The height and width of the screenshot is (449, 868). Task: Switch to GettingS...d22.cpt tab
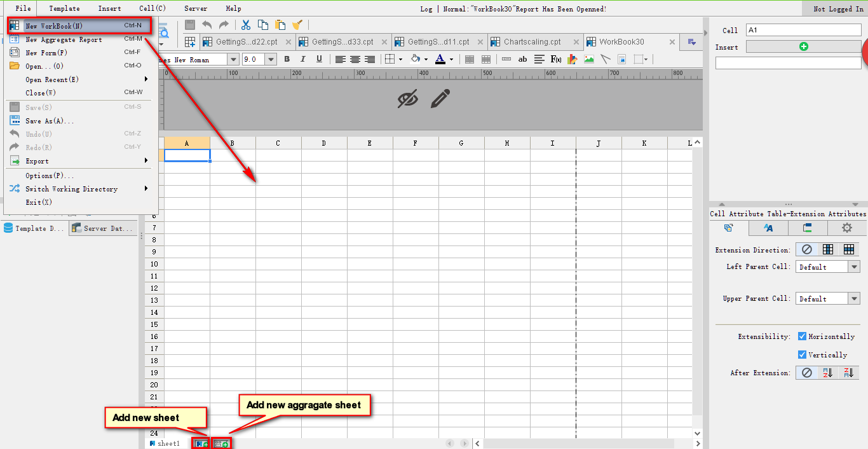[247, 42]
